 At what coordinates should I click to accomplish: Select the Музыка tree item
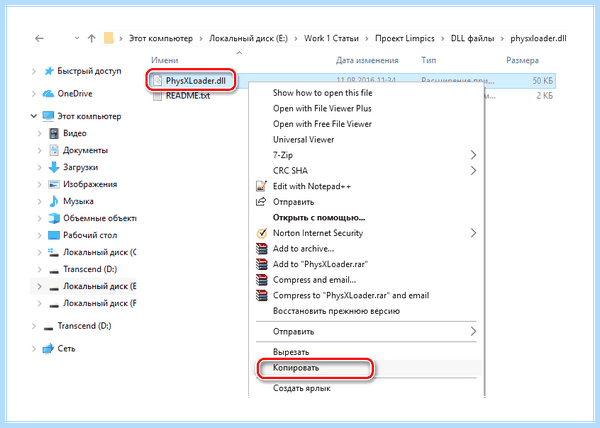(78, 201)
